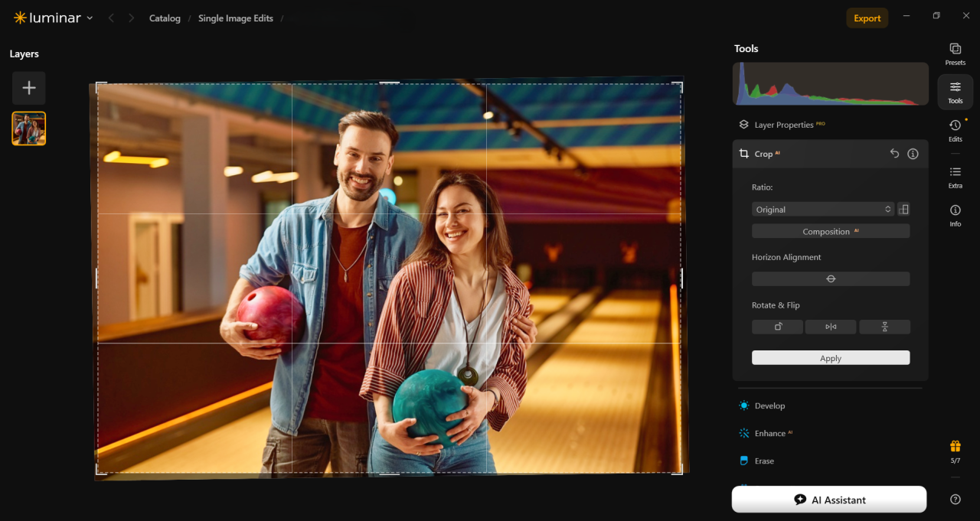Click the top edge crop handle
This screenshot has width=980, height=521.
[389, 83]
